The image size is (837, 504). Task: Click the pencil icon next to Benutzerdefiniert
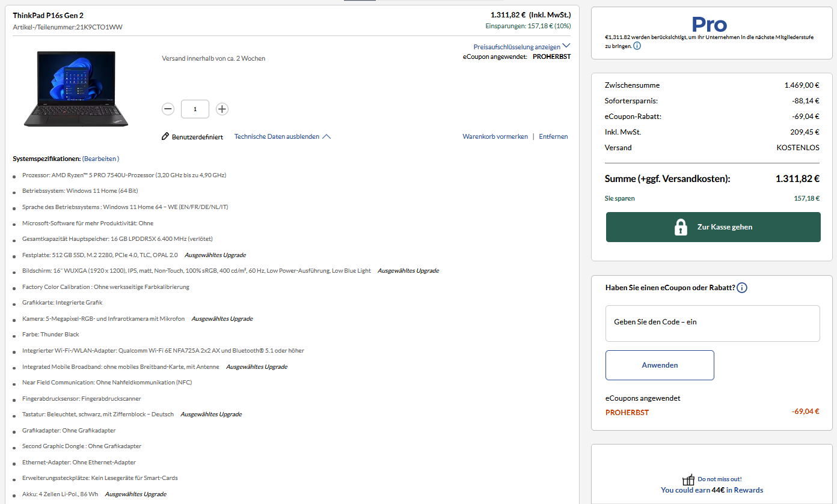point(165,136)
